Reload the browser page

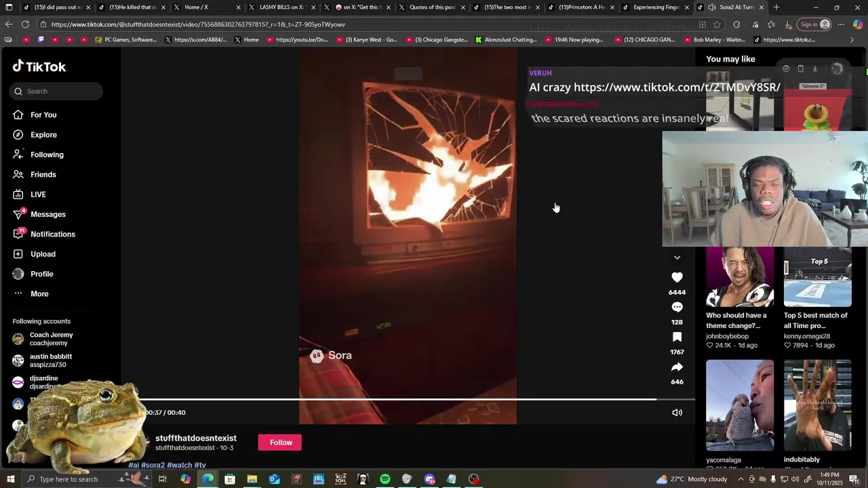coord(25,24)
